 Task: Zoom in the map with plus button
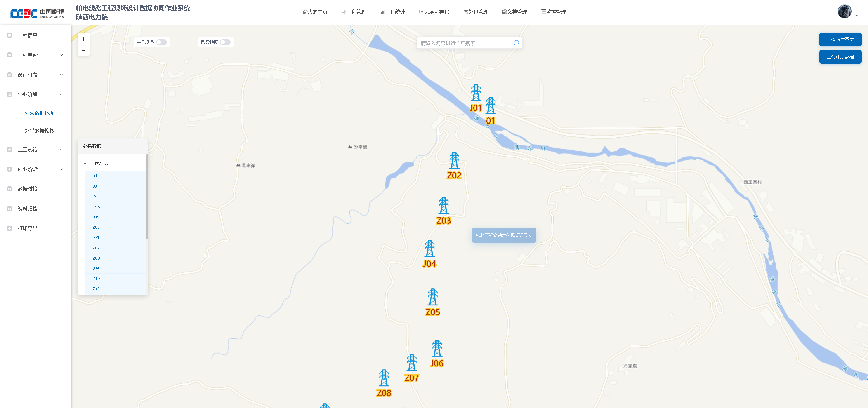(x=84, y=39)
